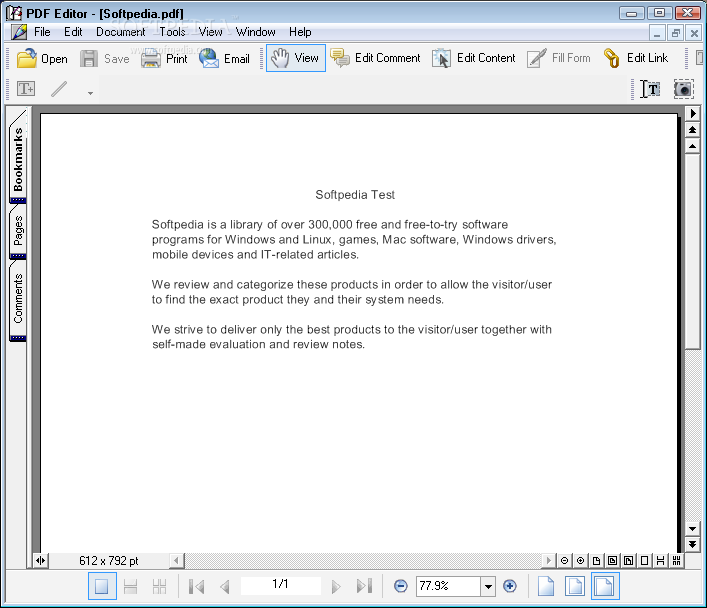Click horizontal scrollbar right arrow

(548, 561)
